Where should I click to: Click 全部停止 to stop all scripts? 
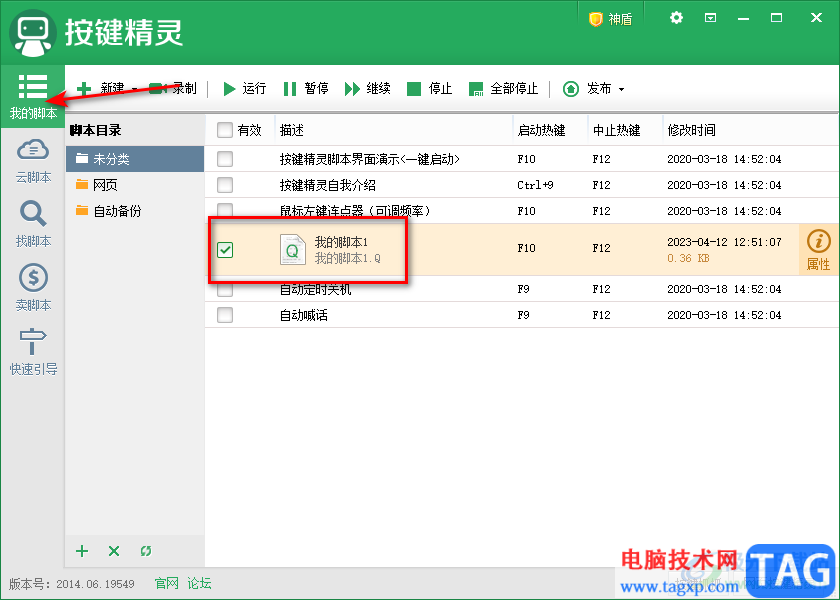coord(503,88)
